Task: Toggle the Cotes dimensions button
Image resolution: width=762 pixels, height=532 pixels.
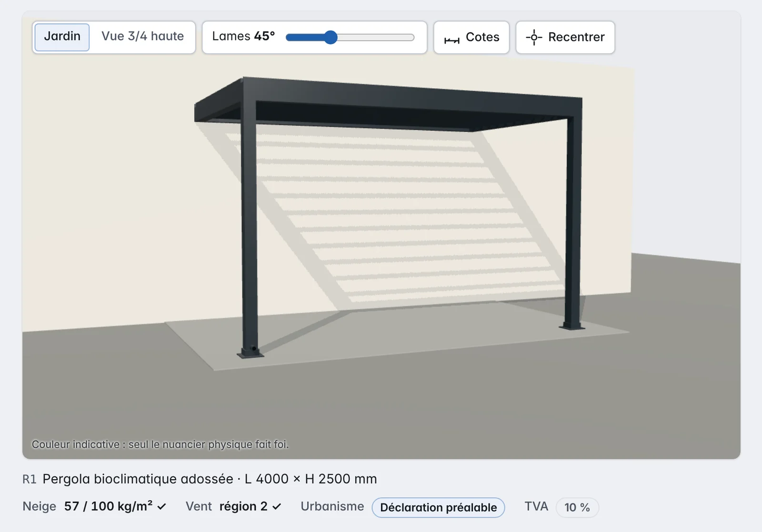Action: (x=471, y=37)
